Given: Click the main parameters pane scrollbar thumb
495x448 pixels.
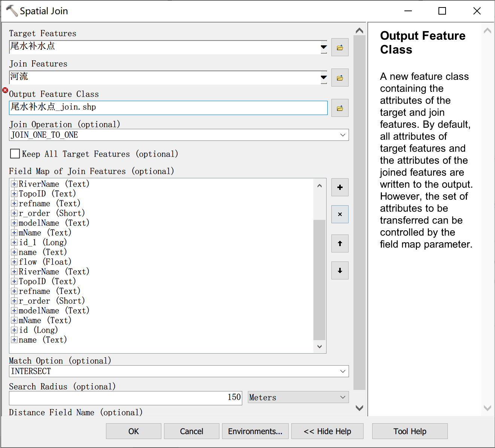Looking at the screenshot, I should (x=359, y=213).
